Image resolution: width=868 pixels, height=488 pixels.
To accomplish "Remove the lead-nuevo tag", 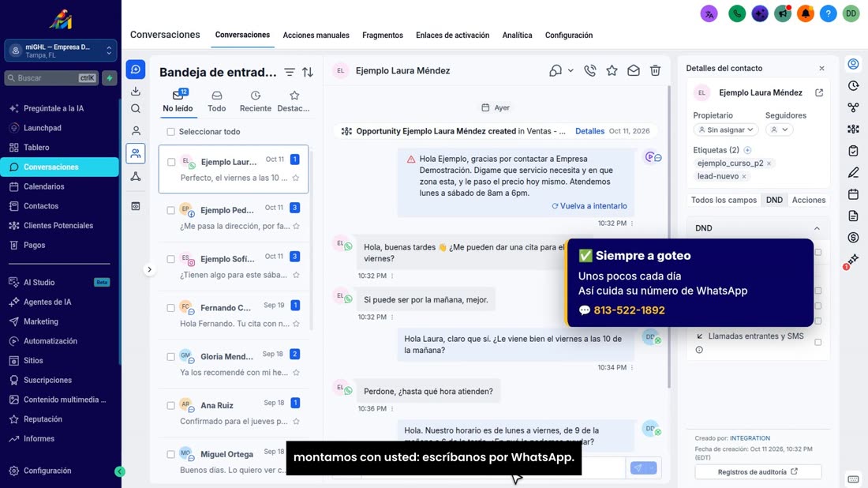I will pyautogui.click(x=744, y=177).
